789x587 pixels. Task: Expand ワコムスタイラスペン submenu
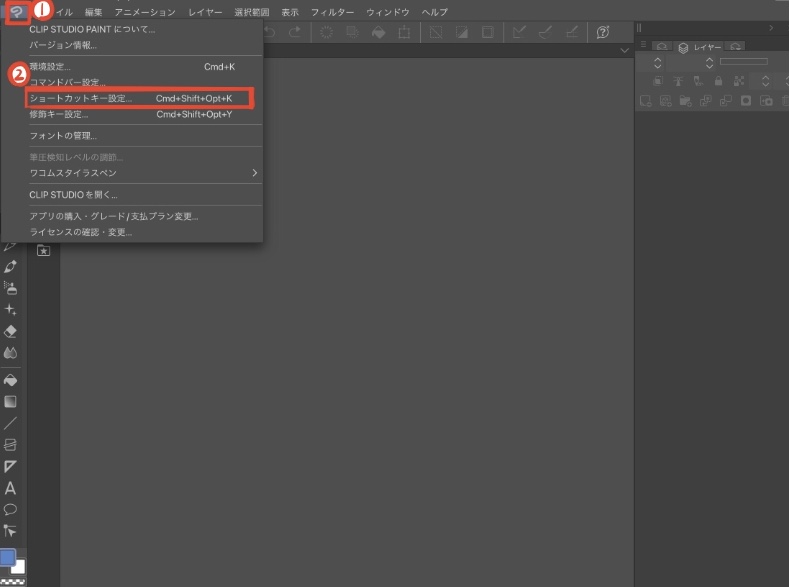143,173
